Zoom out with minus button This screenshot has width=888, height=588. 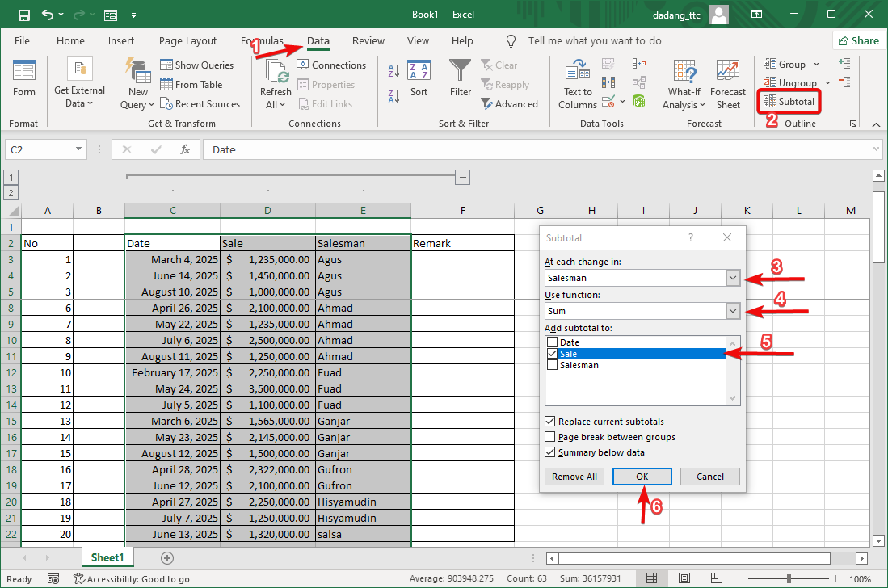pos(741,578)
